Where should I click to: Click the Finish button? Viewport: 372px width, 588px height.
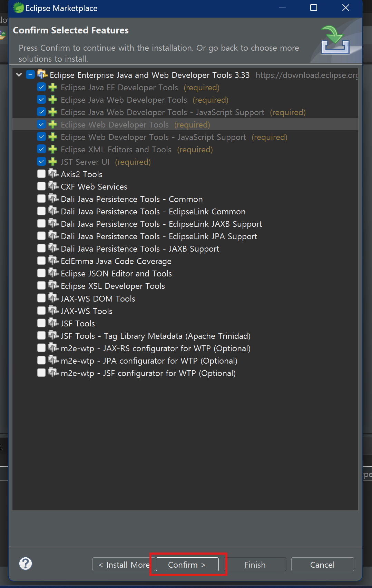point(255,564)
